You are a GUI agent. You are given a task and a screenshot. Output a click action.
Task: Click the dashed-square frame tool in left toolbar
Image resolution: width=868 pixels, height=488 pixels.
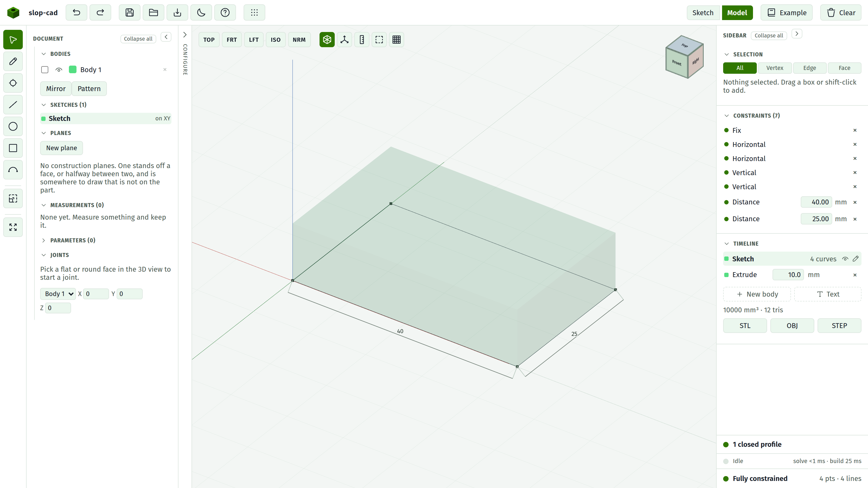tap(13, 199)
